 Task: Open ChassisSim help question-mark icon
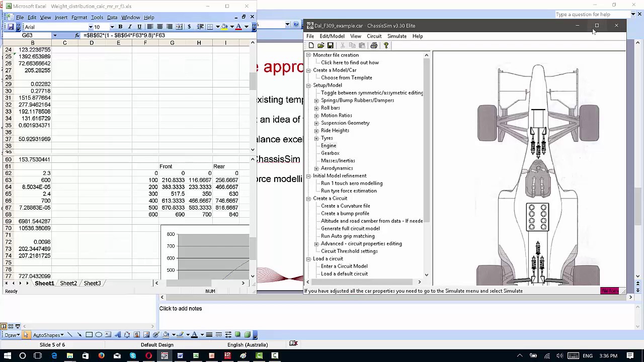386,45
